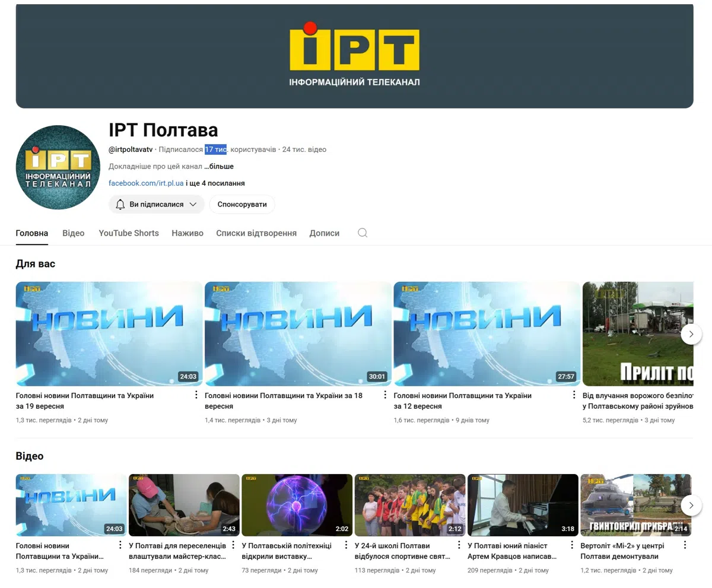
Task: Open the facebook.com/irt.pl.ua link
Action: (x=146, y=183)
